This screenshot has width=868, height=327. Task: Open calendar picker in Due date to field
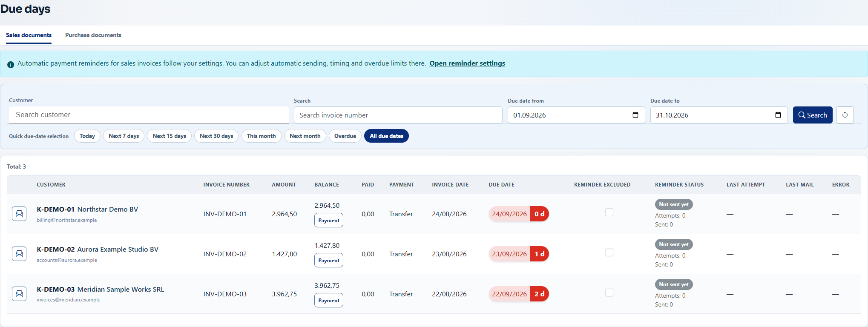click(x=778, y=115)
